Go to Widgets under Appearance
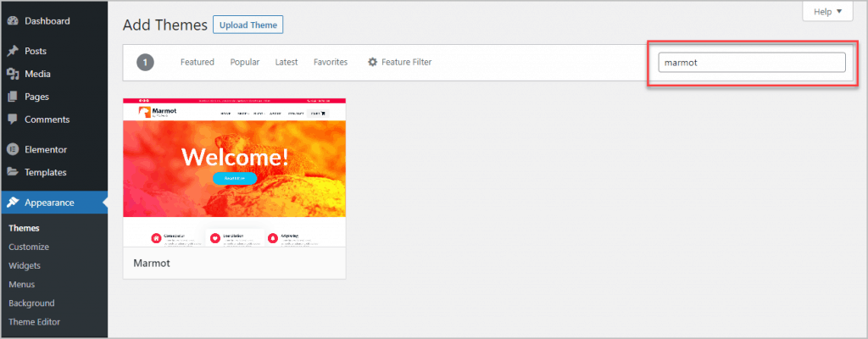Image resolution: width=868 pixels, height=339 pixels. tap(25, 266)
